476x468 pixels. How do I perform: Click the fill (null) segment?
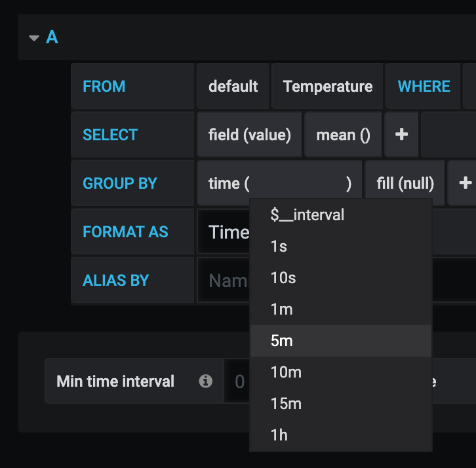405,184
